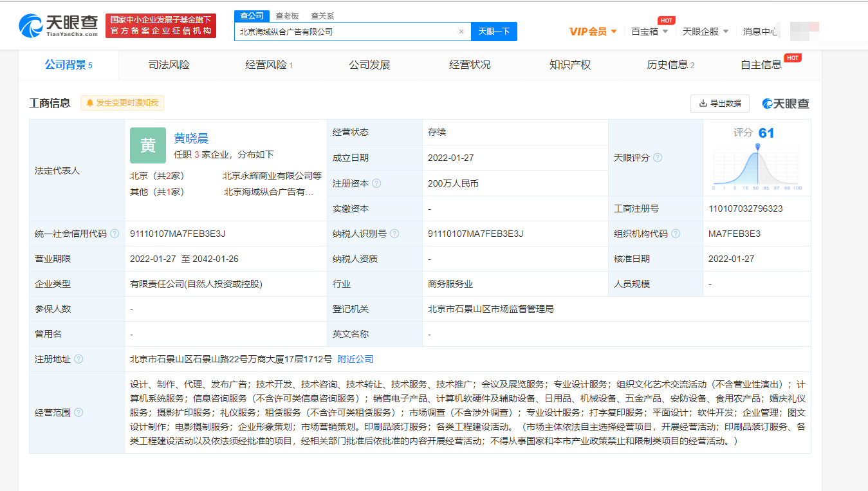This screenshot has width=868, height=491.
Task: Click the 导出数据 export button
Action: point(719,103)
